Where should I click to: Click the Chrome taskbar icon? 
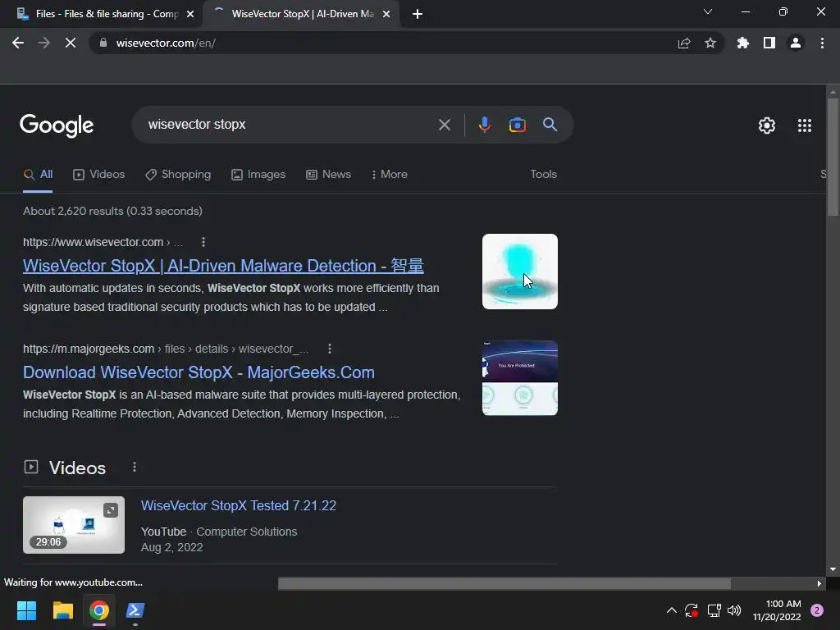[x=99, y=610]
